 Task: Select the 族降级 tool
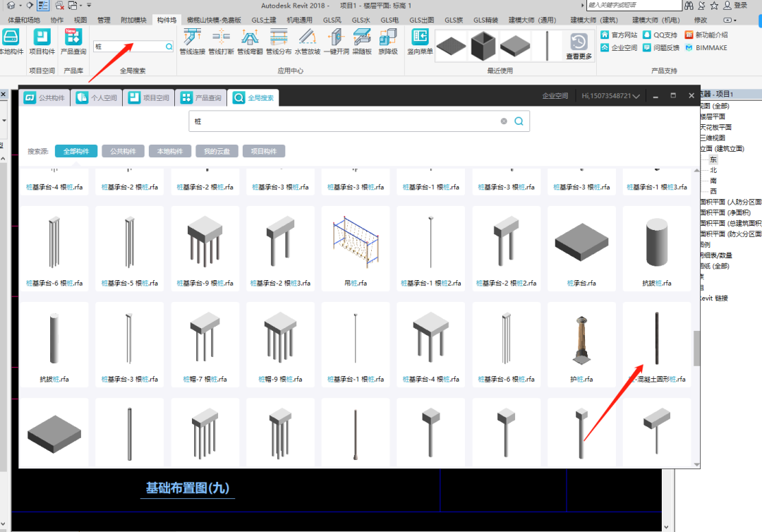pos(388,42)
